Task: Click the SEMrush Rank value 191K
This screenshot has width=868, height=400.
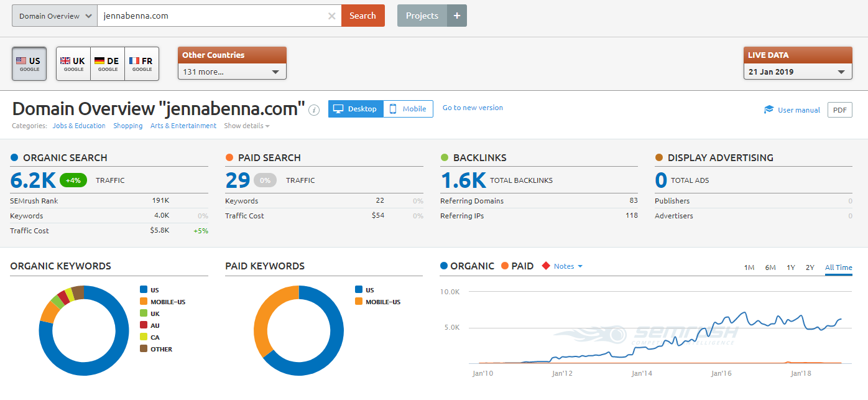Action: pos(161,200)
